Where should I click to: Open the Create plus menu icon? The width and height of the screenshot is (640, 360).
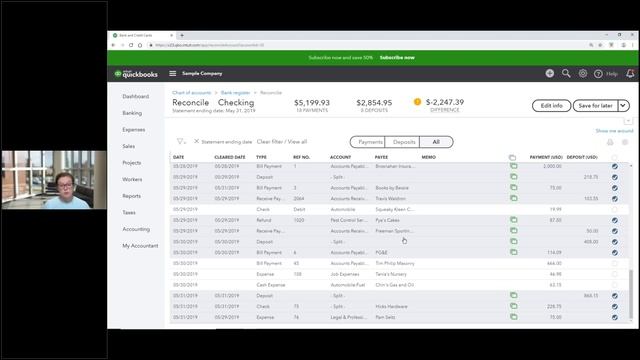pyautogui.click(x=550, y=73)
